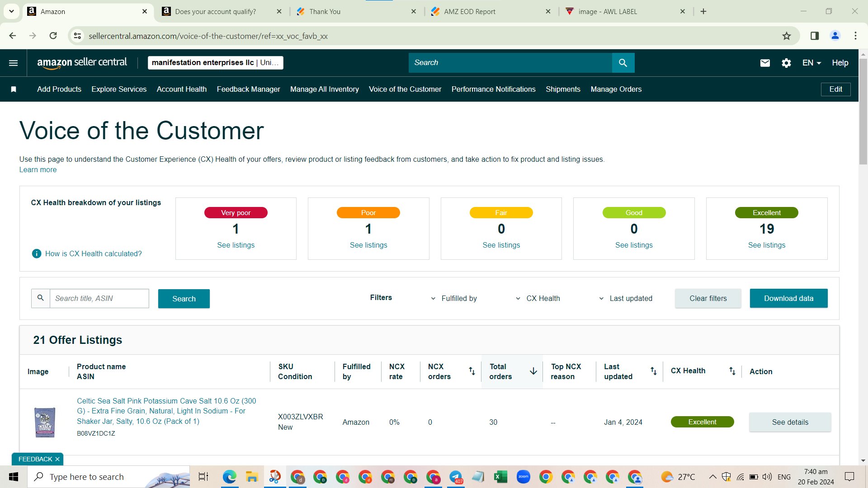Open Excel from the taskbar
The height and width of the screenshot is (488, 868).
[500, 477]
